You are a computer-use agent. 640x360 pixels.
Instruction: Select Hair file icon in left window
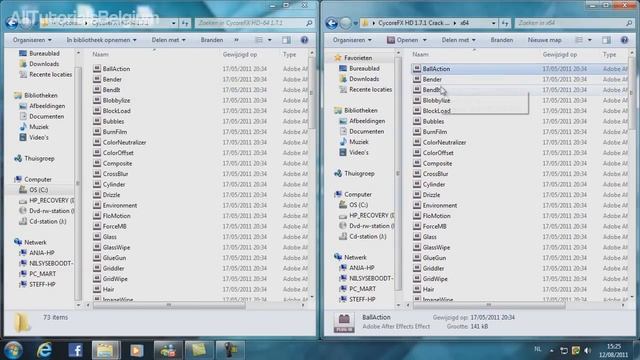[x=97, y=289]
